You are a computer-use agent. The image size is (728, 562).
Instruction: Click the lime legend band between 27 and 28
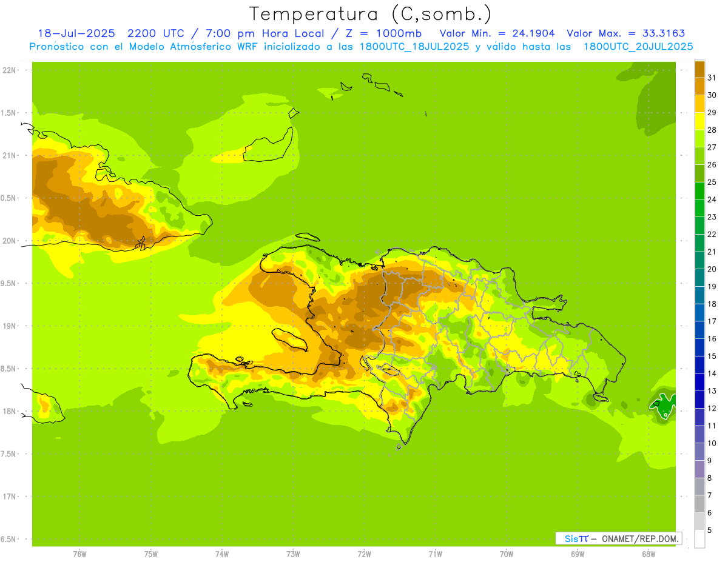point(699,138)
